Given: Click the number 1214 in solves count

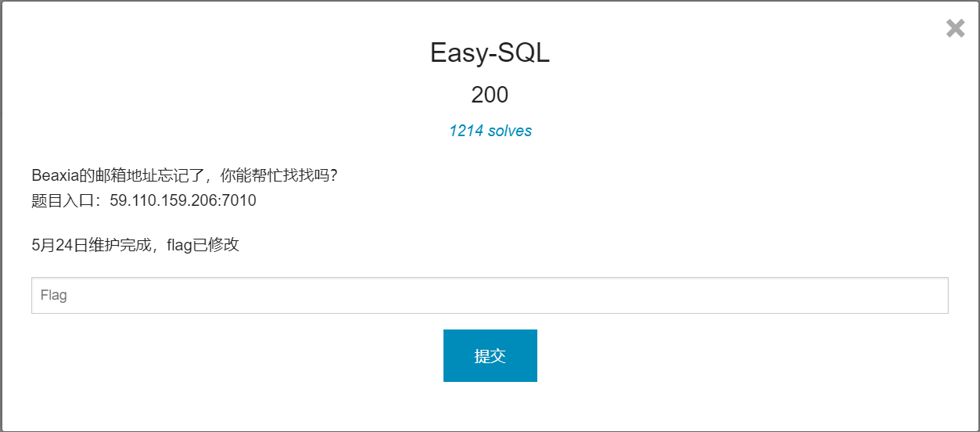Looking at the screenshot, I should click(466, 131).
